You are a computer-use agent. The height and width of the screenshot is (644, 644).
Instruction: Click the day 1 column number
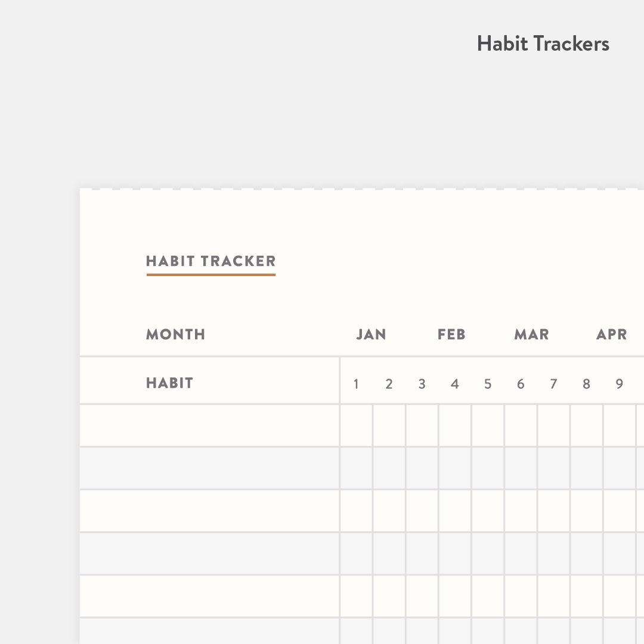point(356,384)
